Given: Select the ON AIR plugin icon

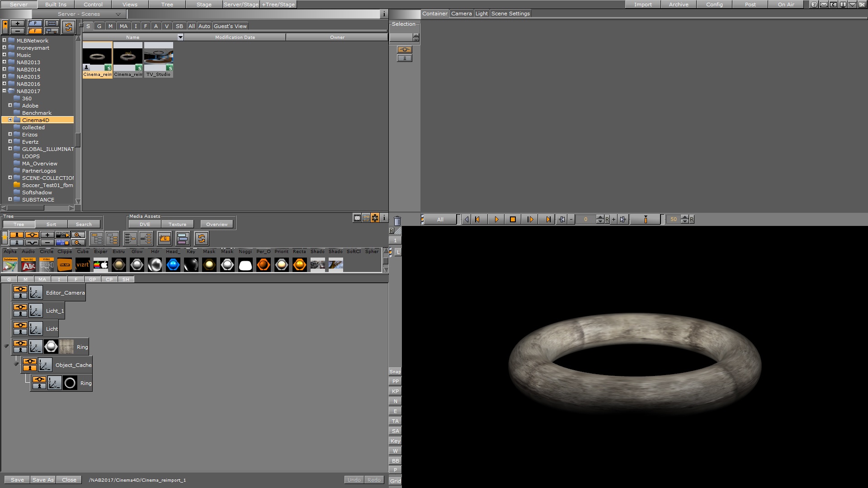Looking at the screenshot, I should pos(65,265).
